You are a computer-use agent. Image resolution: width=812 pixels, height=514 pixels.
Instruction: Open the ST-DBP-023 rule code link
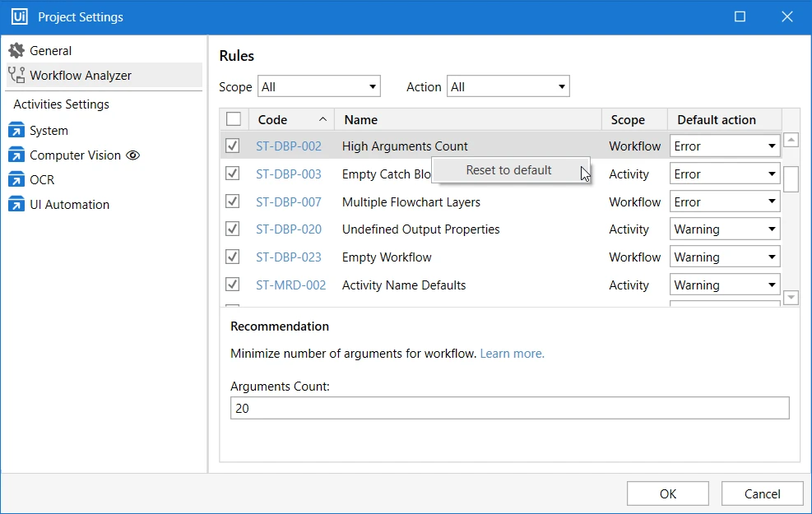pos(289,257)
